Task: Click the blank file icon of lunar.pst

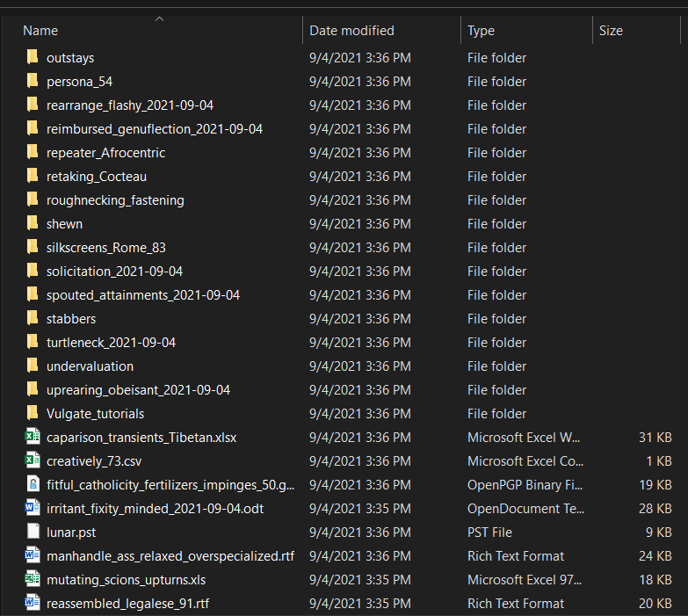Action: (x=33, y=532)
